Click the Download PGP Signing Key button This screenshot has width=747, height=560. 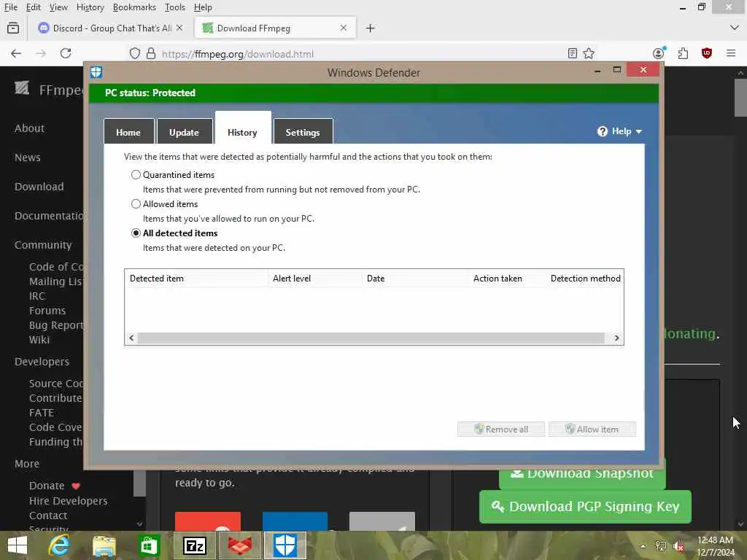(x=586, y=507)
